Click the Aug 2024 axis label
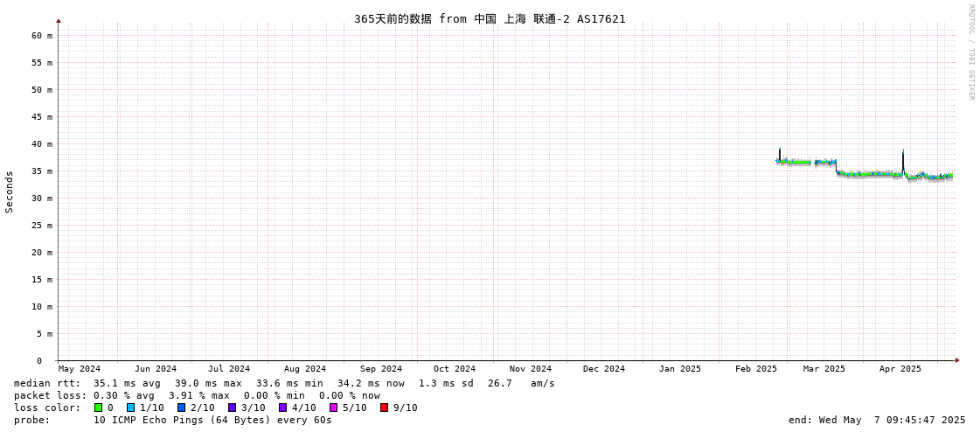 pos(305,369)
